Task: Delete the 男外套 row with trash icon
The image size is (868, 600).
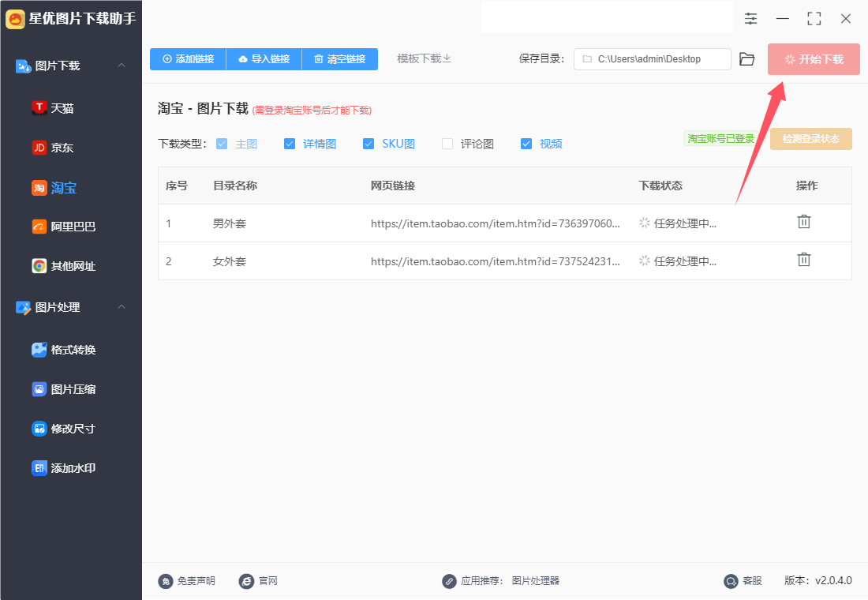Action: (804, 222)
